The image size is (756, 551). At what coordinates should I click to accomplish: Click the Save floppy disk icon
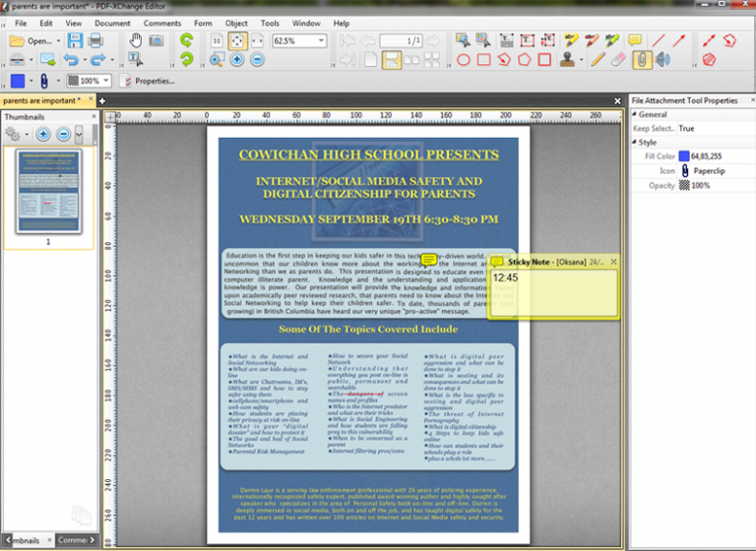(x=75, y=40)
